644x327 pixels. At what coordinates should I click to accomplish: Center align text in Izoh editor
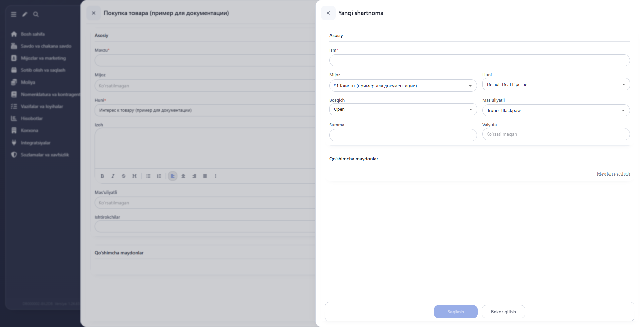click(x=183, y=176)
